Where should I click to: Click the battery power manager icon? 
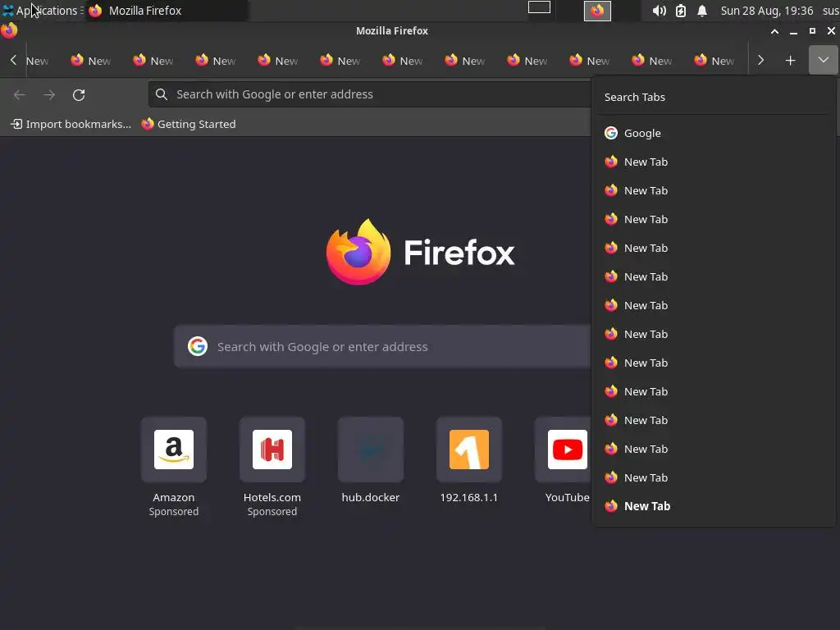(680, 11)
